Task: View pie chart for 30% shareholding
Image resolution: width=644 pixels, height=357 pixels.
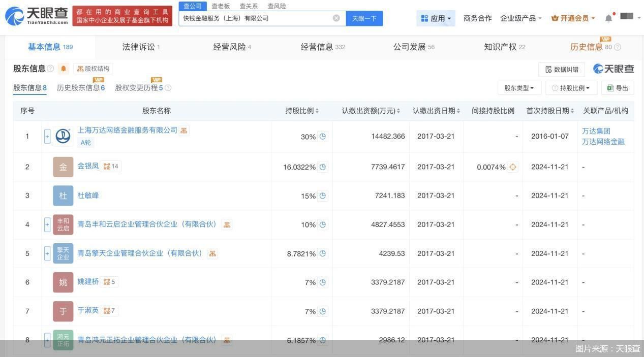Action: [x=323, y=136]
